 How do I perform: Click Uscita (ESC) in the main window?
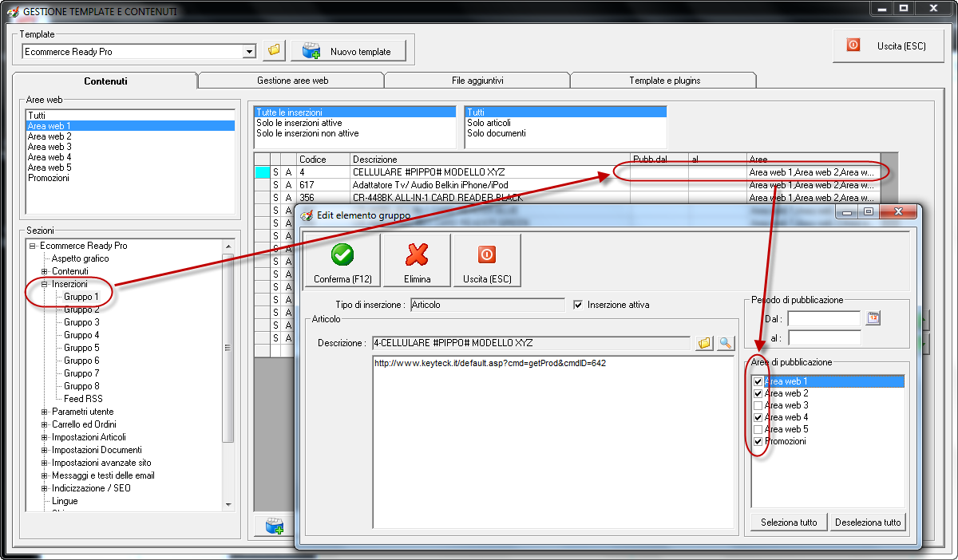[x=889, y=45]
